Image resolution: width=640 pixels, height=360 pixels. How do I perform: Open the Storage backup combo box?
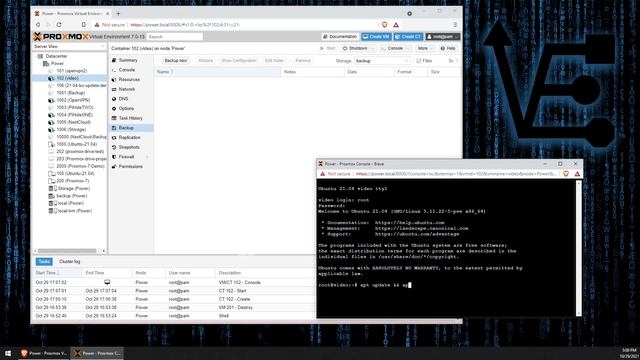click(382, 61)
